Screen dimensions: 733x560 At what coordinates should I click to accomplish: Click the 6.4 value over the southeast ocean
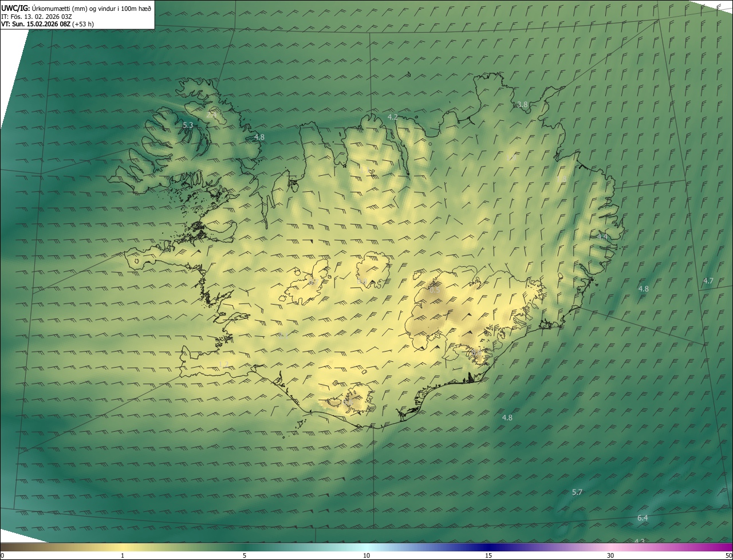[x=643, y=518]
